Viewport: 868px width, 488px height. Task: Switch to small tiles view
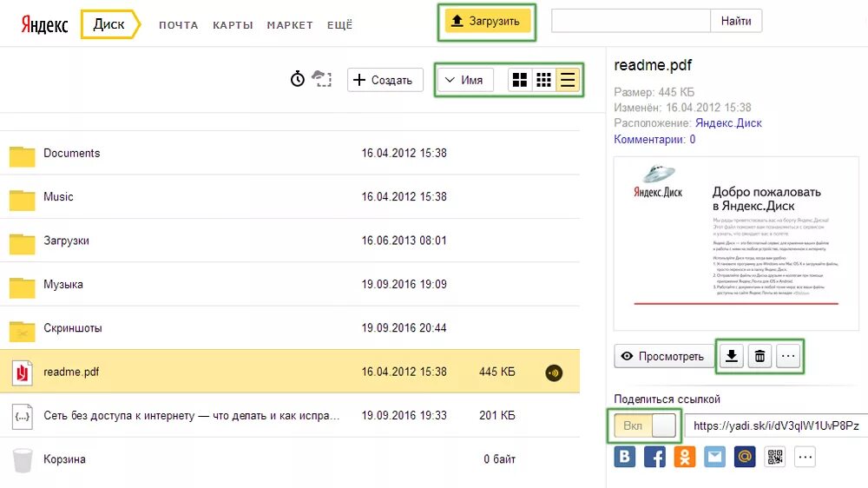(x=543, y=80)
